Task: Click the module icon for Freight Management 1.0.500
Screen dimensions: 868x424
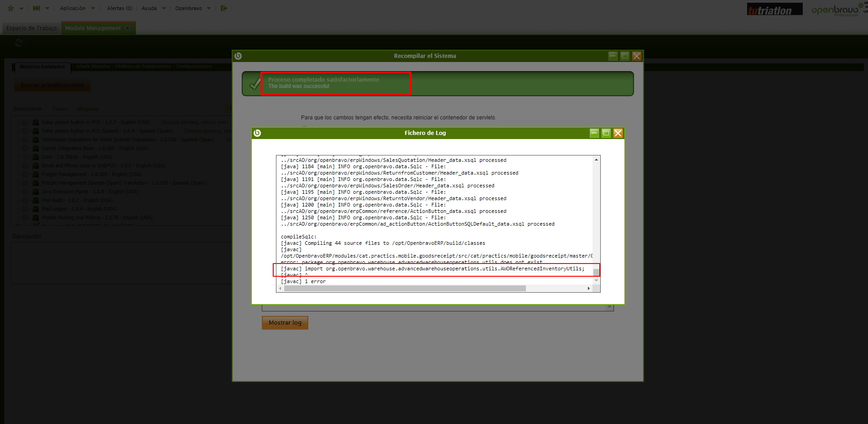Action: pos(36,174)
